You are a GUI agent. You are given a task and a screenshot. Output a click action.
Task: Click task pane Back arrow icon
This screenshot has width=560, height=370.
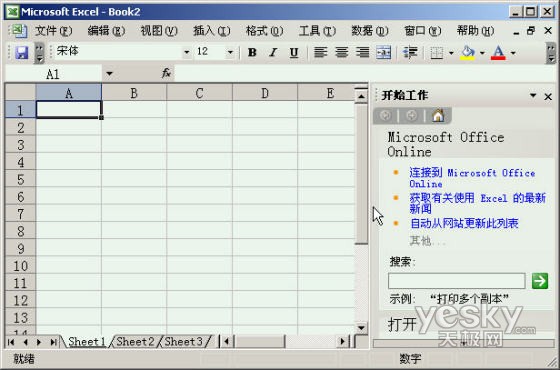click(386, 115)
